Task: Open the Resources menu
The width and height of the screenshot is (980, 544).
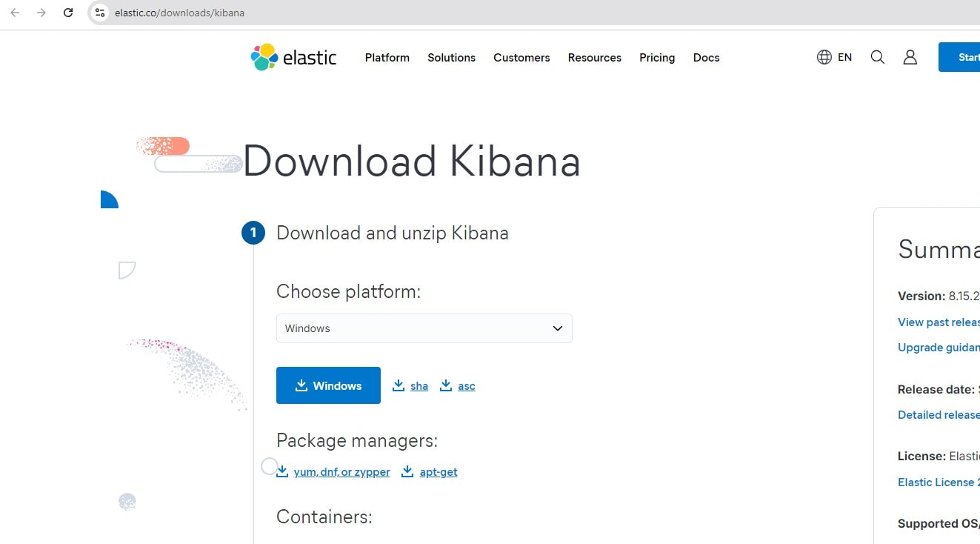Action: pyautogui.click(x=595, y=57)
